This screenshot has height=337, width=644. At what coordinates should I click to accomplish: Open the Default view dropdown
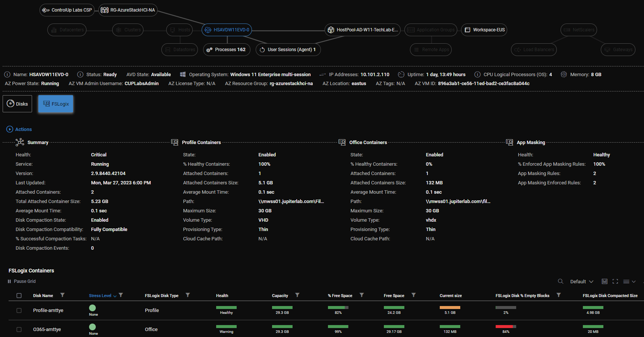(581, 281)
